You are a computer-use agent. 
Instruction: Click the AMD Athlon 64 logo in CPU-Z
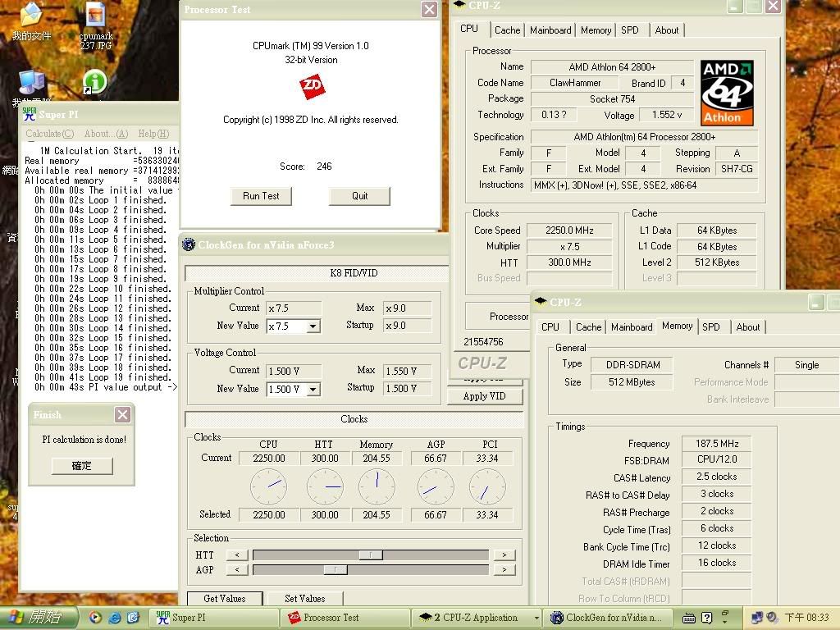727,91
